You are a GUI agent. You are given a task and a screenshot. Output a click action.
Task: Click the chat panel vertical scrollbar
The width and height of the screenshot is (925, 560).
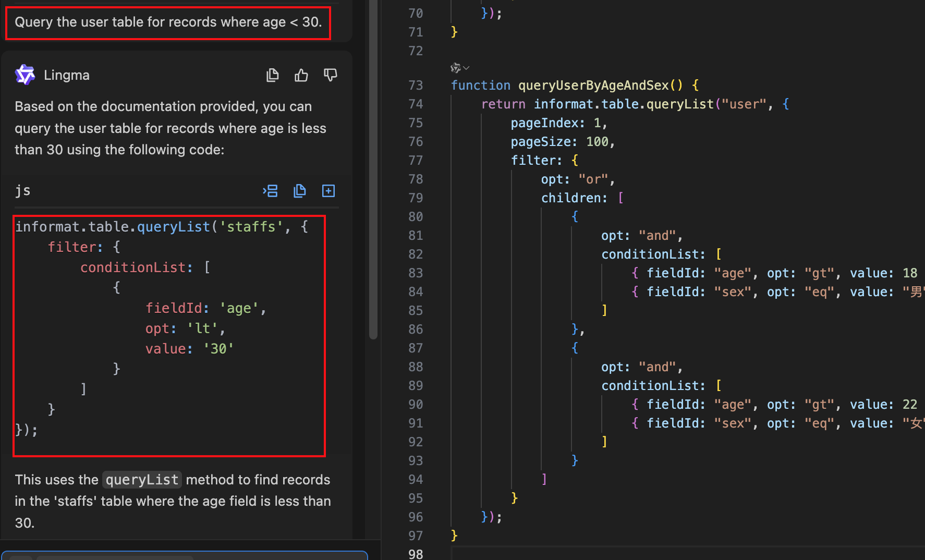click(373, 156)
